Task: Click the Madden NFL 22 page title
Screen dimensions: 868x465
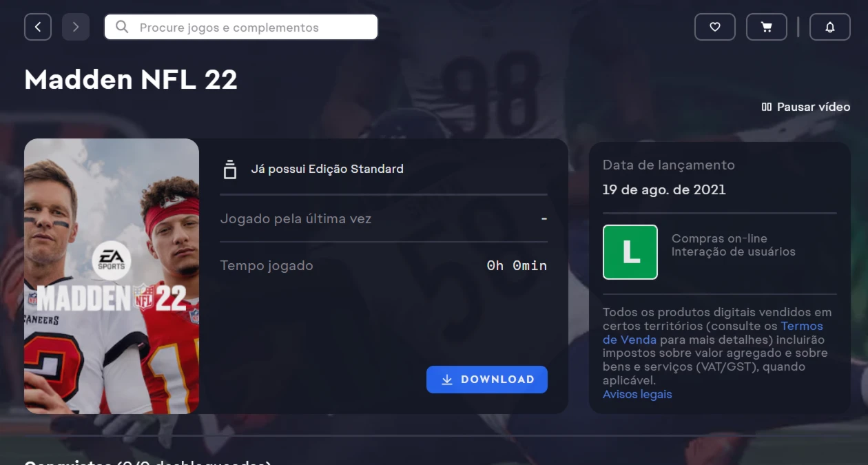Action: (131, 80)
